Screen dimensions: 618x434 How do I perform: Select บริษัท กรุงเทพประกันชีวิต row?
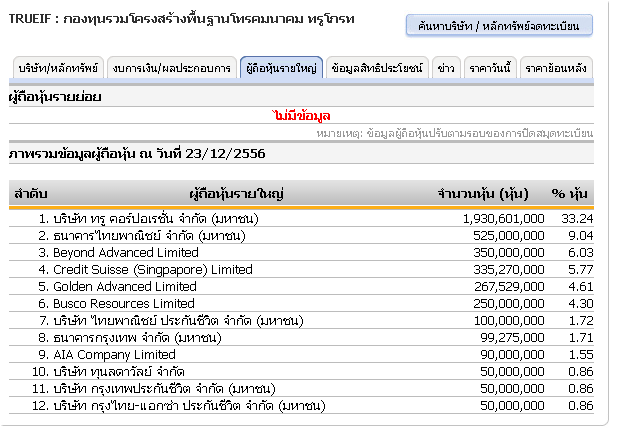(301, 388)
